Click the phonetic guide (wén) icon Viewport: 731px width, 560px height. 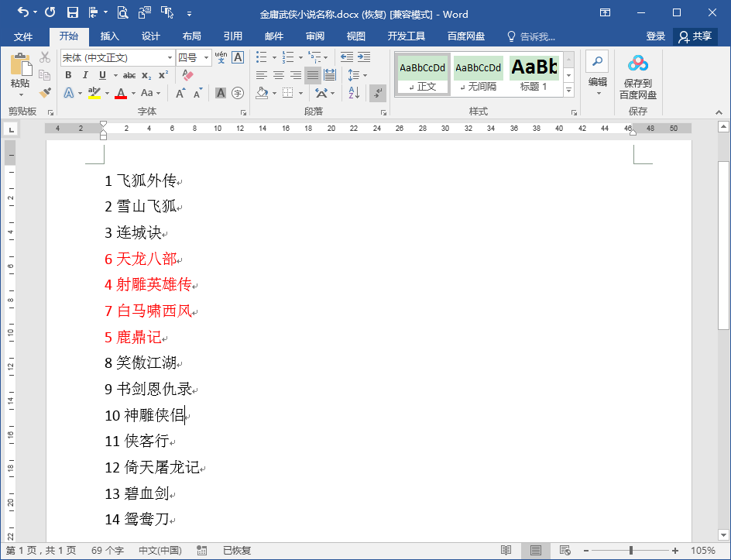[x=221, y=57]
